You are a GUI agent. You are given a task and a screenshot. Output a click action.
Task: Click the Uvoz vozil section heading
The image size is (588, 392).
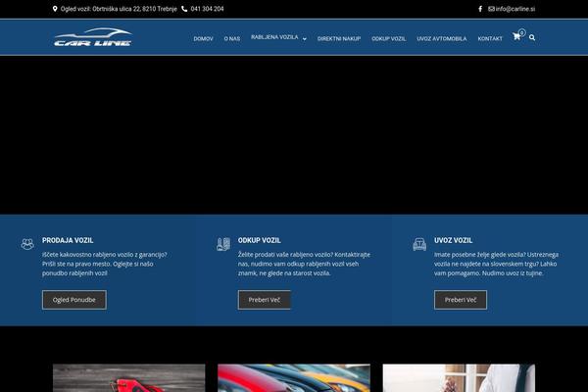(x=454, y=240)
